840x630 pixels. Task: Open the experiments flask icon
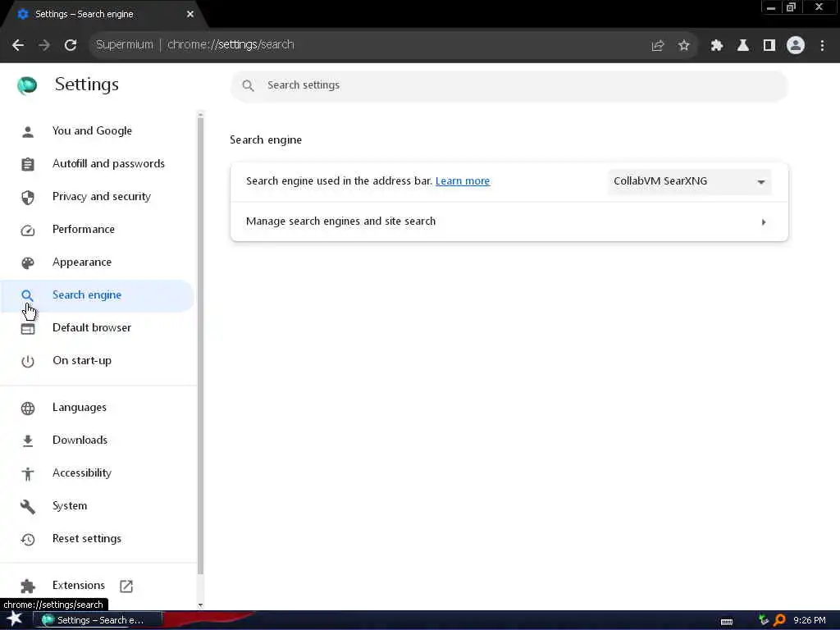(743, 46)
